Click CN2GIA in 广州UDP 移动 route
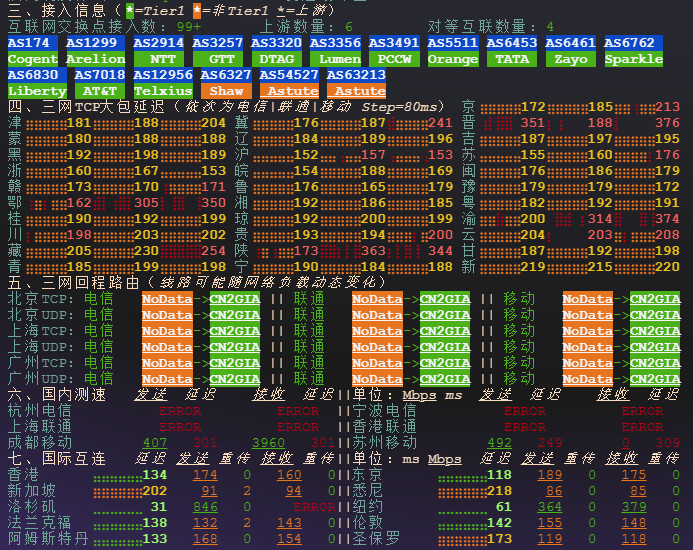 tap(655, 379)
